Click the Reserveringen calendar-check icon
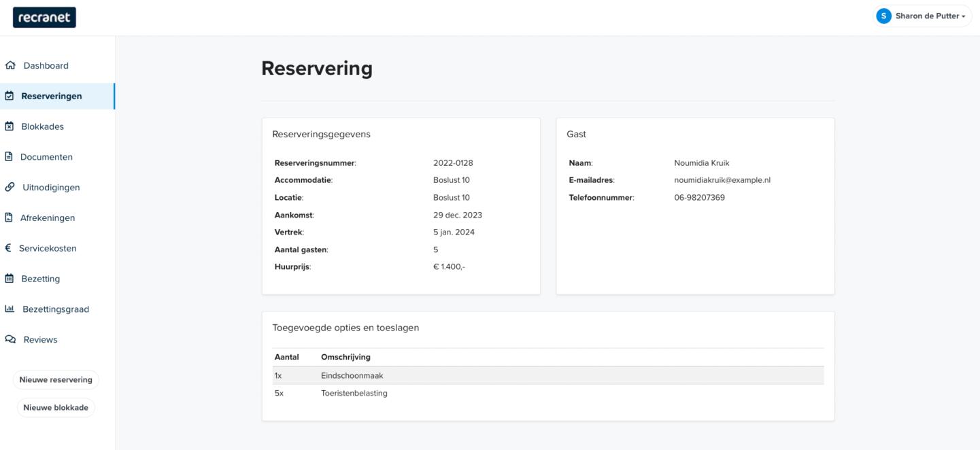This screenshot has width=980, height=450. pyautogui.click(x=9, y=97)
